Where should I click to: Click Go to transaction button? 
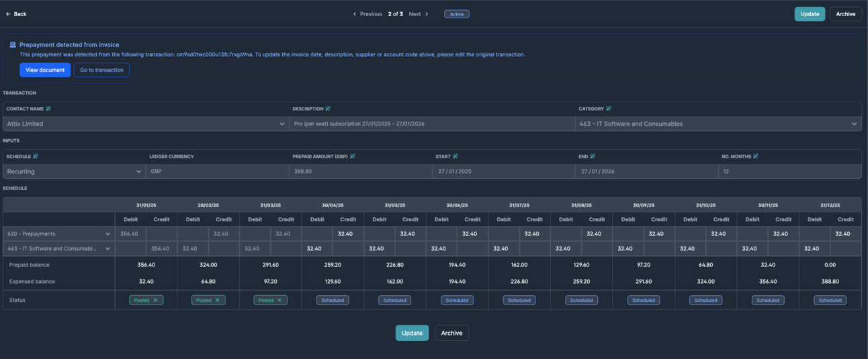pyautogui.click(x=101, y=70)
